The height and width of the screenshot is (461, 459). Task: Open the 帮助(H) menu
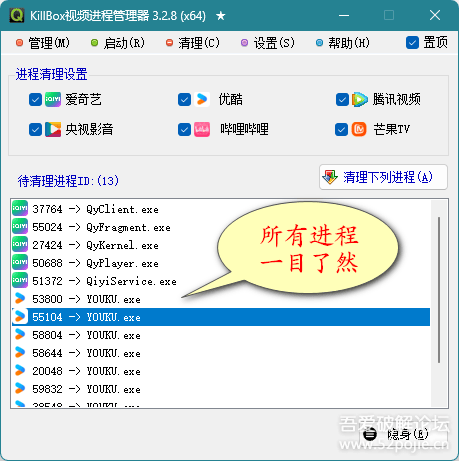pos(343,43)
